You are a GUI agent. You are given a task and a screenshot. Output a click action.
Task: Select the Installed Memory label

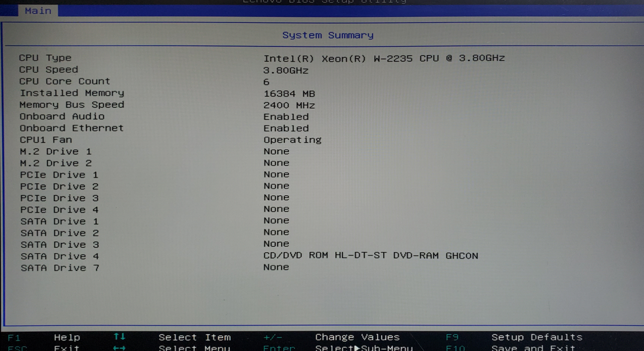72,93
